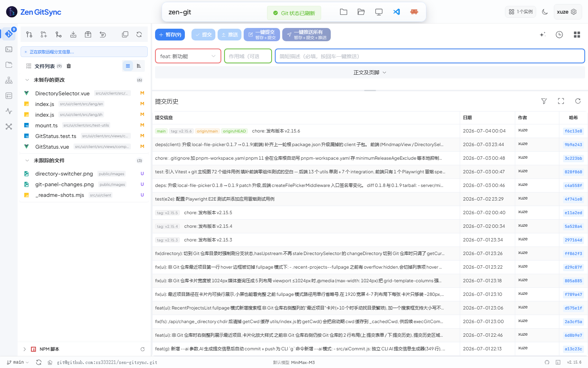Expand commit history to fullscreen

(x=561, y=101)
